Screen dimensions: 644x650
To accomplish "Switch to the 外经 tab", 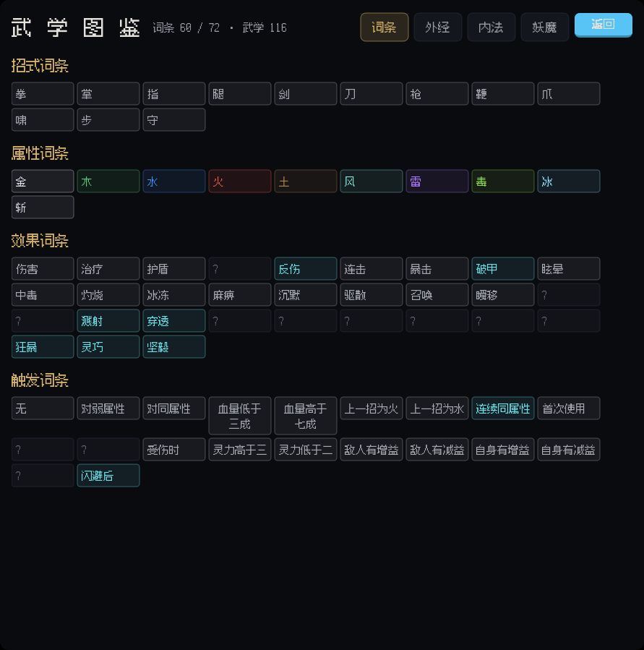I will tap(437, 27).
